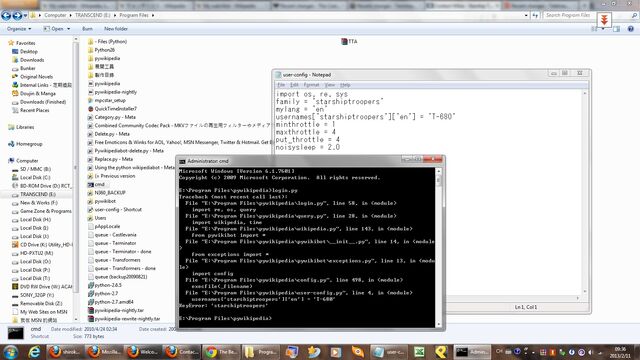The height and width of the screenshot is (360, 640).
Task: Open Notepad File menu
Action: click(281, 85)
